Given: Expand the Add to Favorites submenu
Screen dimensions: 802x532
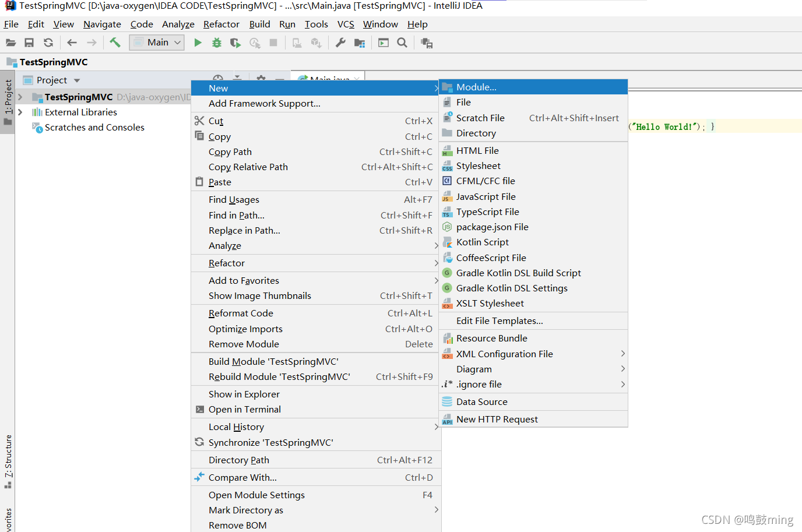Looking at the screenshot, I should pos(316,280).
